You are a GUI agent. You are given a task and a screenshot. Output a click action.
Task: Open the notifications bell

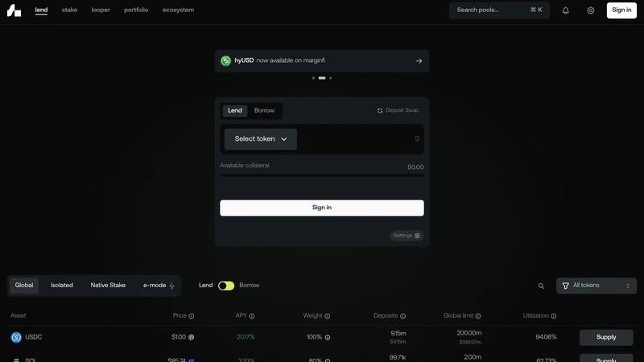click(566, 10)
